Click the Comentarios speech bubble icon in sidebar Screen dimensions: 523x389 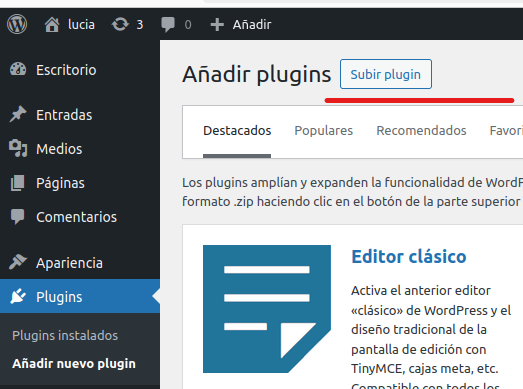pos(18,217)
